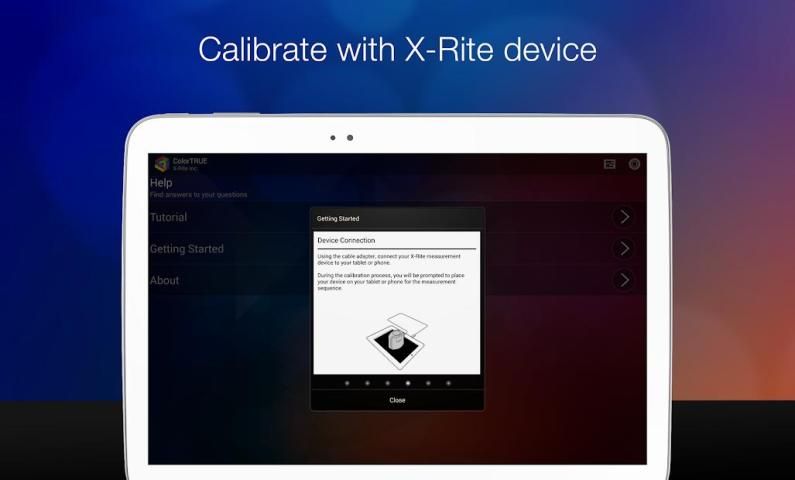
Task: Tap the ColorTRUE app logo icon
Action: point(161,164)
